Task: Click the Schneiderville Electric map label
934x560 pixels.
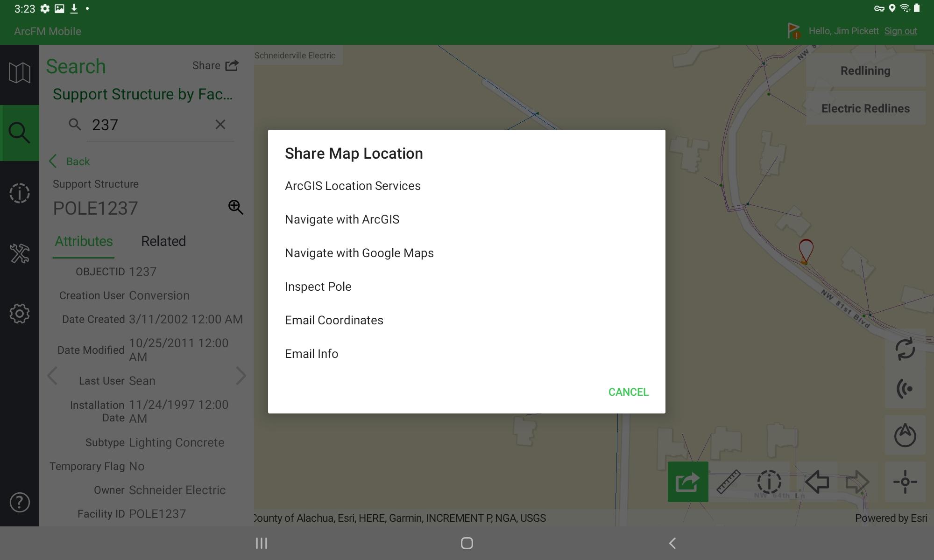Action: coord(295,56)
